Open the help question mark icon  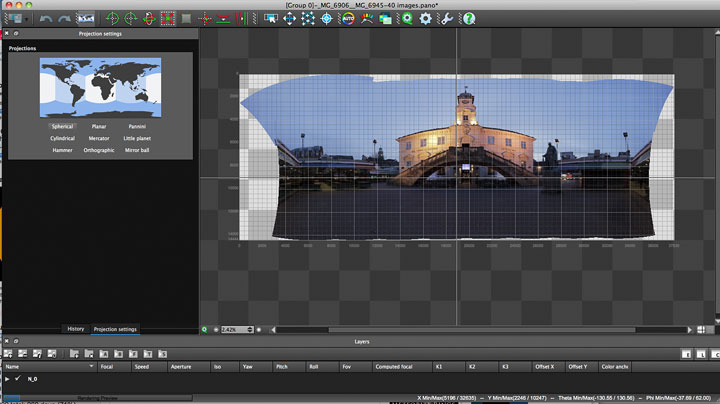click(x=469, y=19)
